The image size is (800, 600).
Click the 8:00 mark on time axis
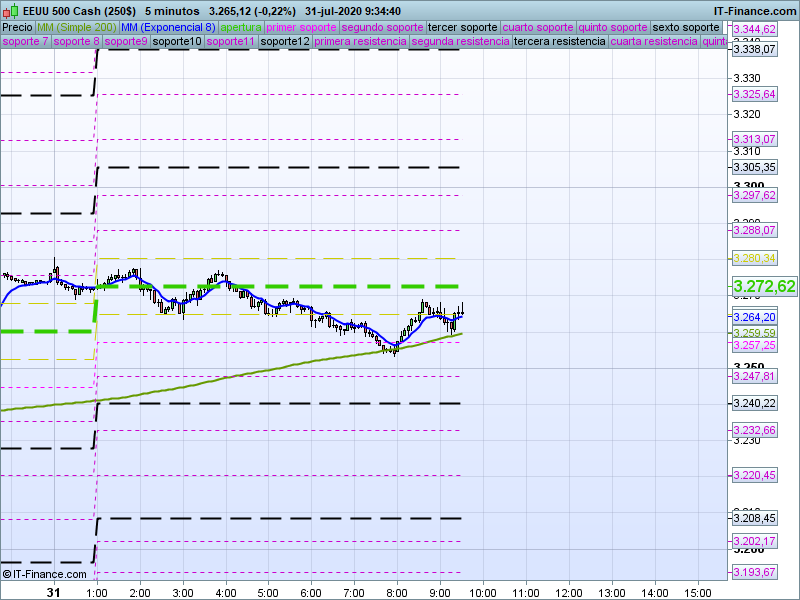[397, 592]
